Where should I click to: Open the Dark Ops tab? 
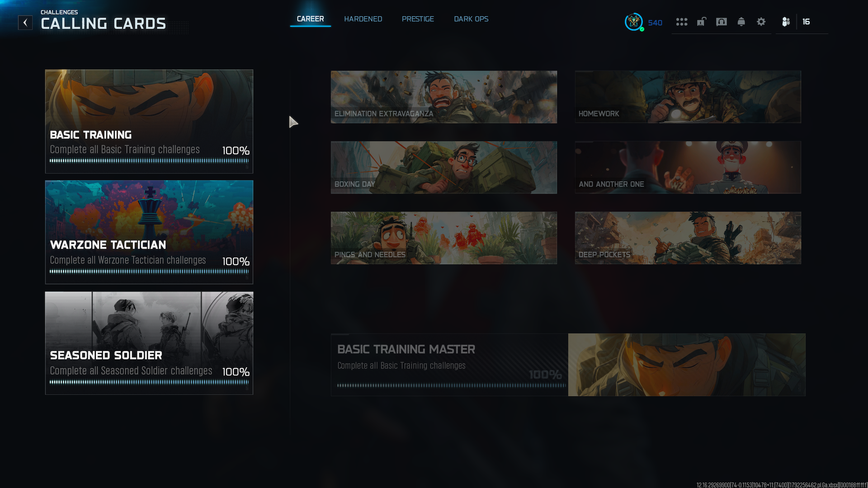click(471, 19)
